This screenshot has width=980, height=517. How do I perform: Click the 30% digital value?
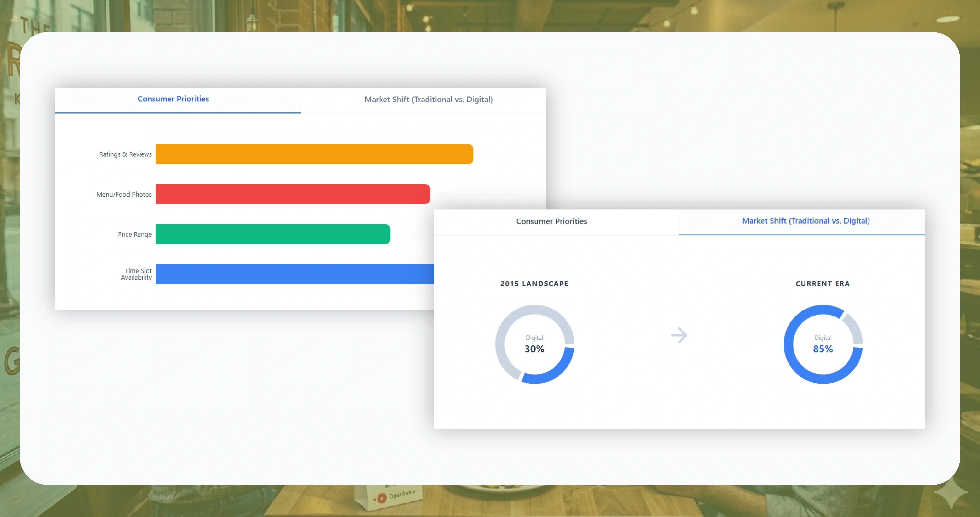pos(534,349)
